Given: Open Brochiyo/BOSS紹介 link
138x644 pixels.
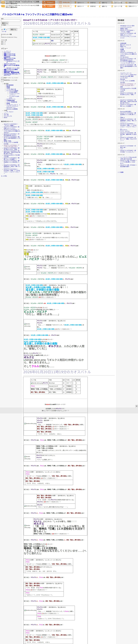Looking at the screenshot, I should pyautogui.click(x=126, y=112).
